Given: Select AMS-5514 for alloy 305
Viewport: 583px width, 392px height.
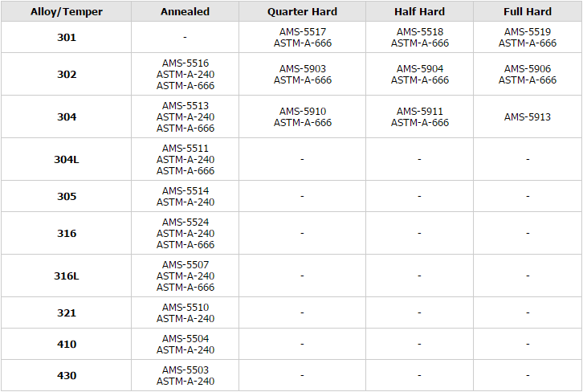Looking at the screenshot, I should click(185, 191).
